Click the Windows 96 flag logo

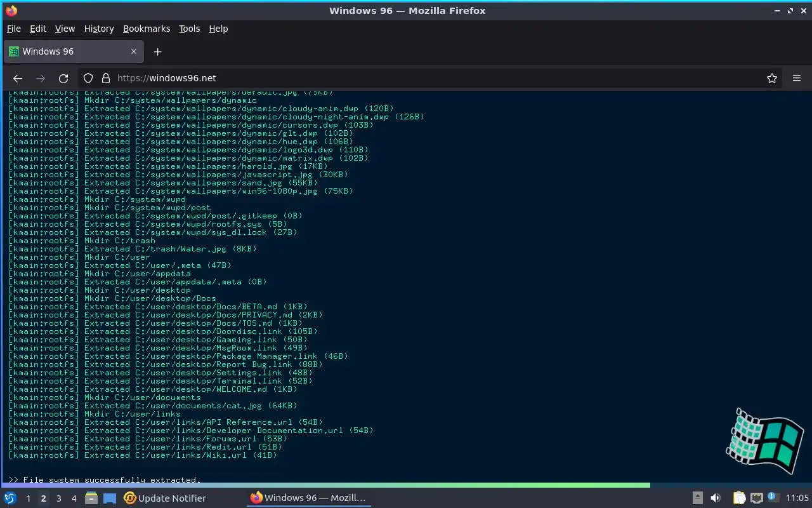click(764, 440)
